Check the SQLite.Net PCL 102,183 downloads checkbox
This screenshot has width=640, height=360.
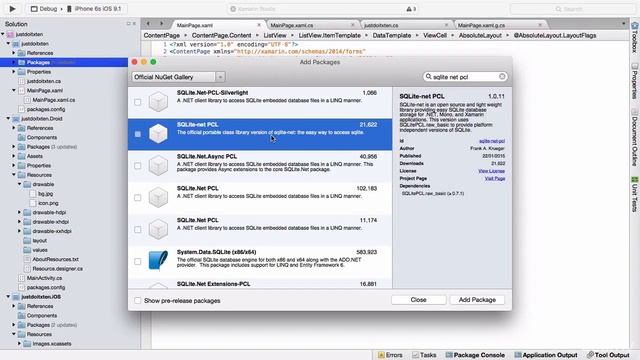138,198
